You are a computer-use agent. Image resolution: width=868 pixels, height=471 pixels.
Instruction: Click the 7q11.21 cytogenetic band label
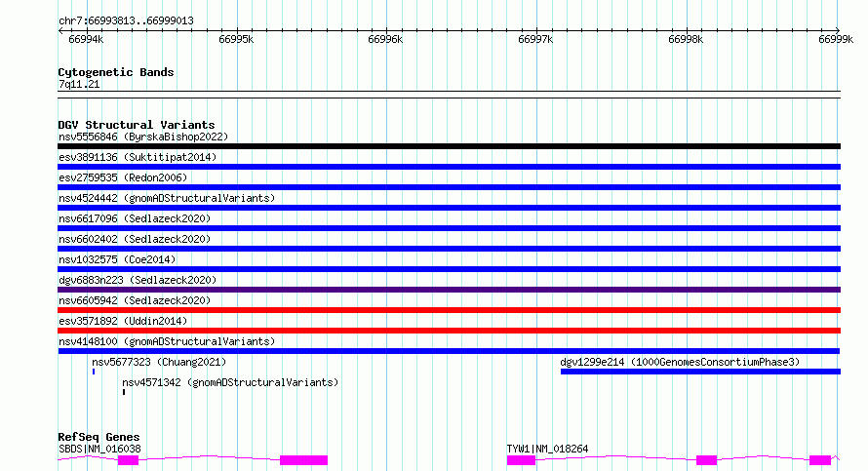click(x=79, y=84)
